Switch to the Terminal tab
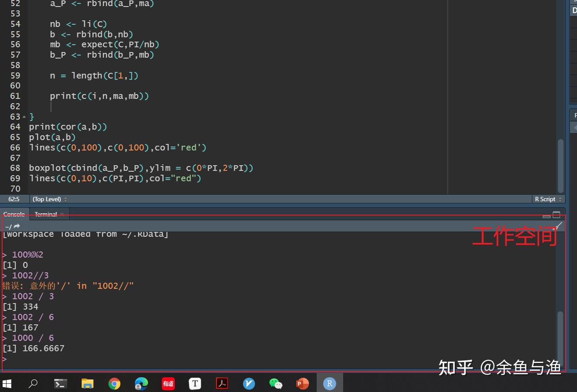 click(x=45, y=214)
